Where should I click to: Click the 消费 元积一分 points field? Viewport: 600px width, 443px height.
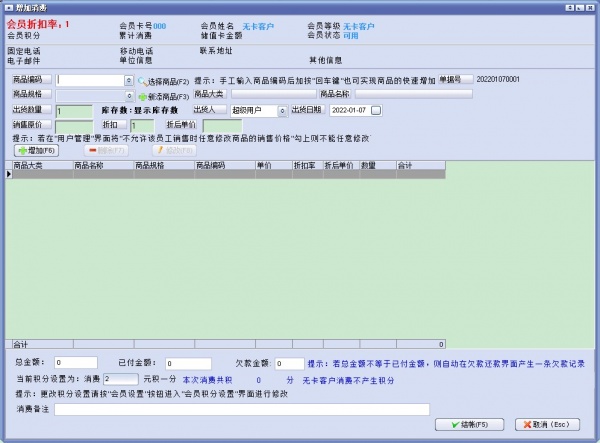click(x=121, y=379)
